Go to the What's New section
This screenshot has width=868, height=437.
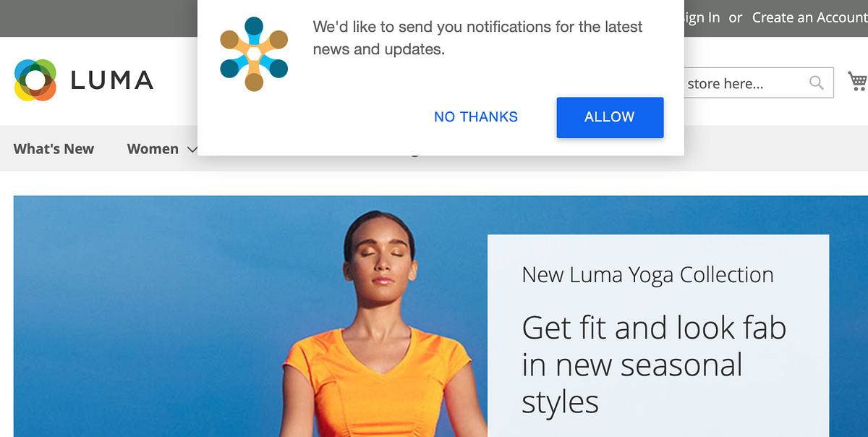tap(54, 149)
